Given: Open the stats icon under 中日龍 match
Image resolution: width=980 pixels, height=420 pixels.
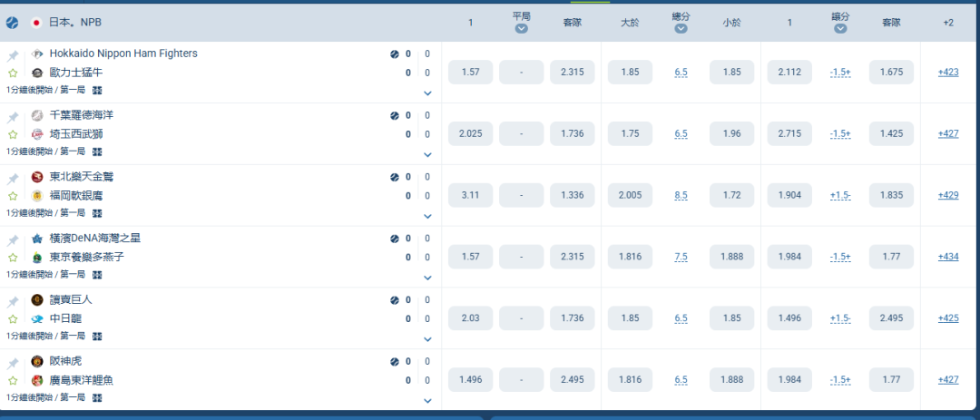Looking at the screenshot, I should tap(97, 337).
